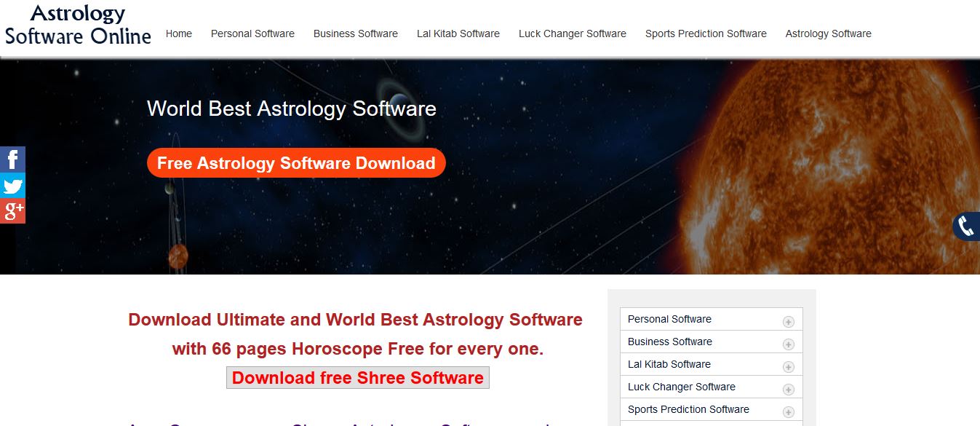The image size is (980, 426).
Task: Click Download free Shree Software button
Action: coord(358,378)
